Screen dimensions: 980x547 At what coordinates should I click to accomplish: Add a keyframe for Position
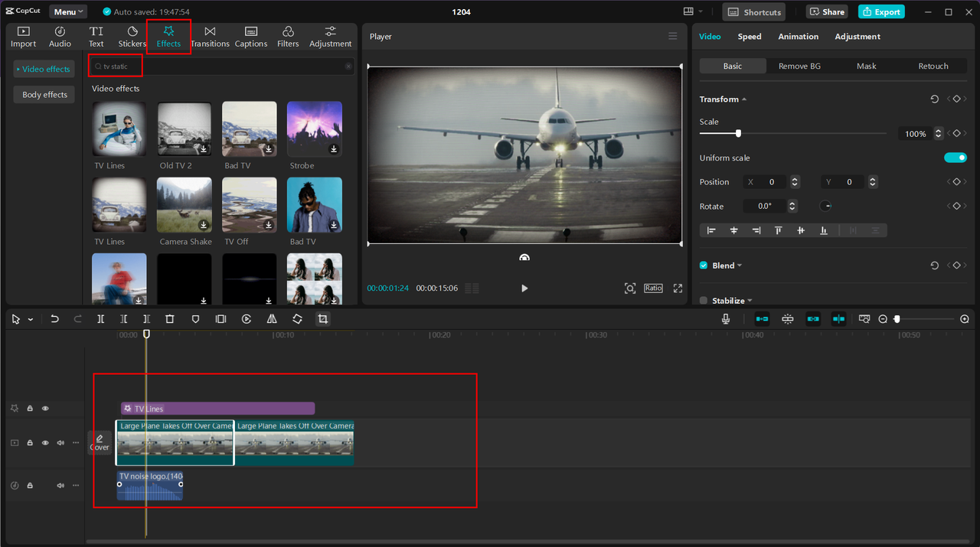(x=957, y=182)
